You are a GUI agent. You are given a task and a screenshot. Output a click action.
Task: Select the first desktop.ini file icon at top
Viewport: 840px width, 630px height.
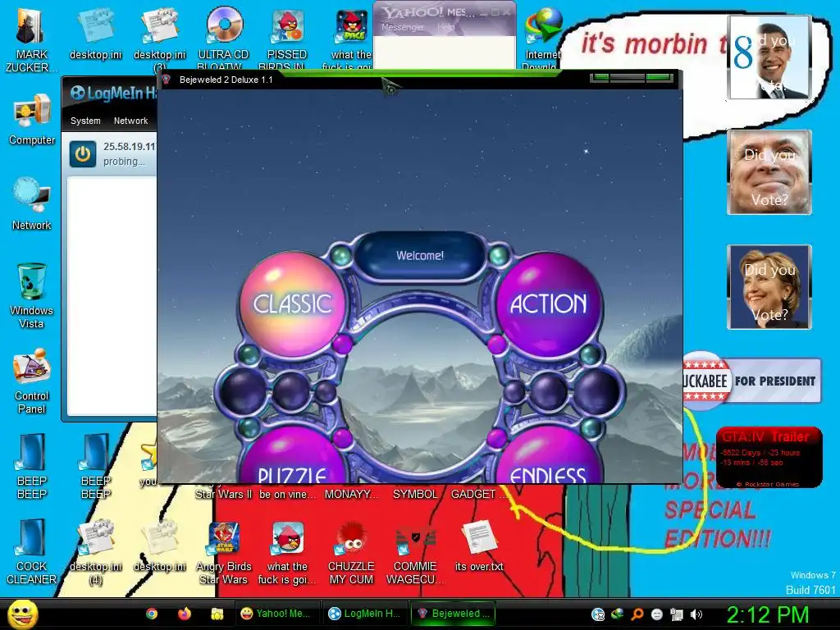[96, 33]
